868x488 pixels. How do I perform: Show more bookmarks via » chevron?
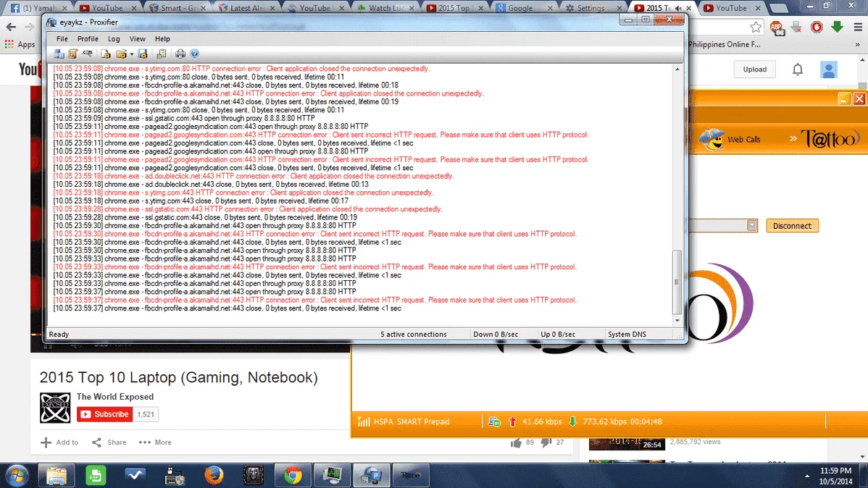coord(857,44)
